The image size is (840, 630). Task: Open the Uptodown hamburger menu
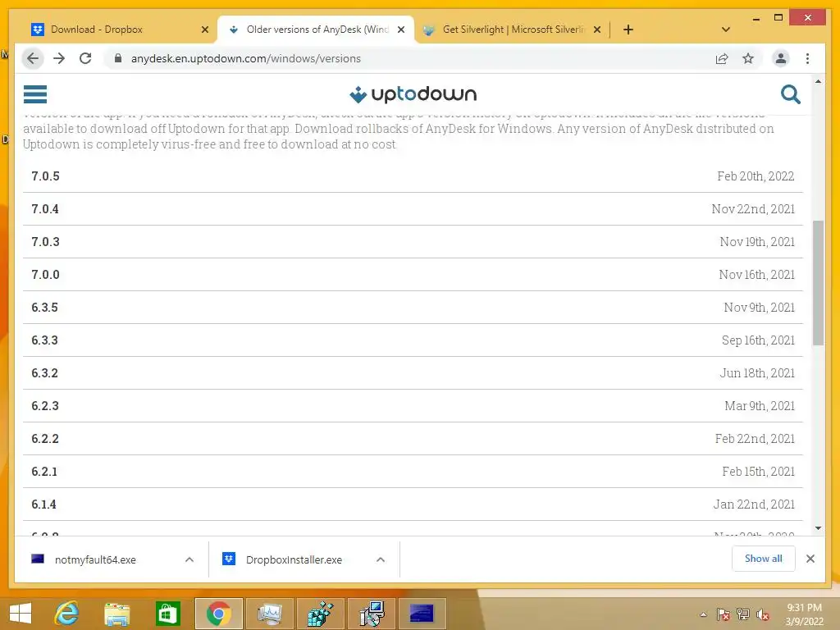click(34, 94)
